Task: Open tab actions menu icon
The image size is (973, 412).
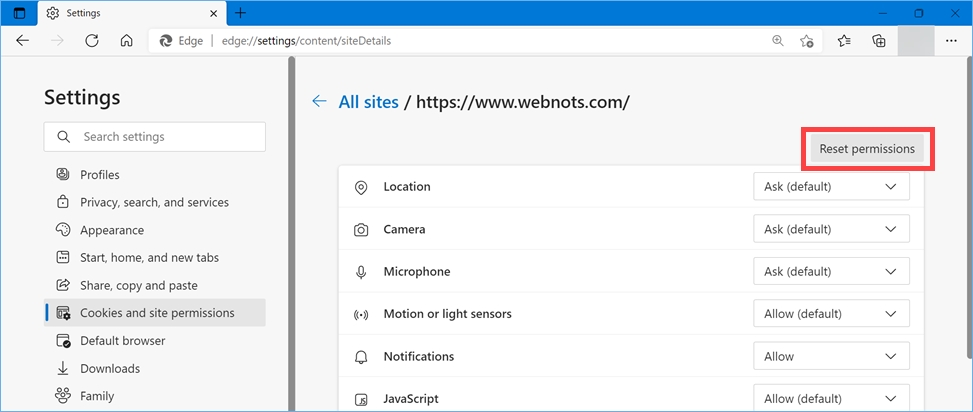Action: pos(19,14)
